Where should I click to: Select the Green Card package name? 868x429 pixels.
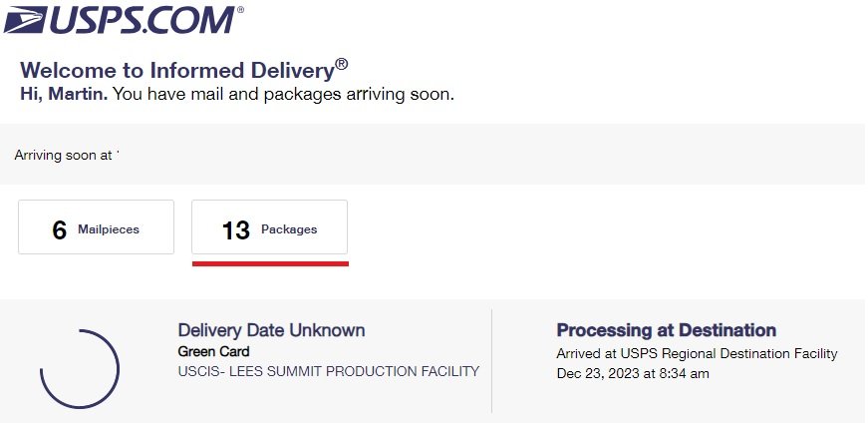point(213,351)
